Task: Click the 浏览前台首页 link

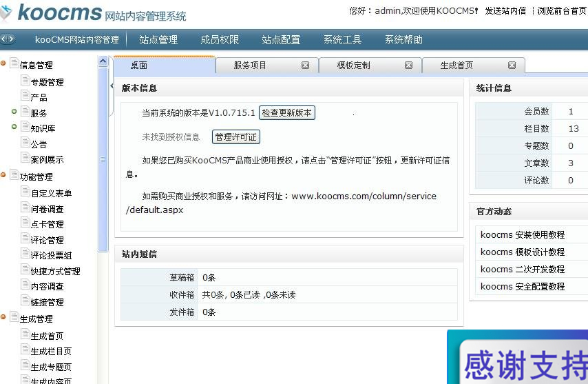Action: [x=562, y=11]
